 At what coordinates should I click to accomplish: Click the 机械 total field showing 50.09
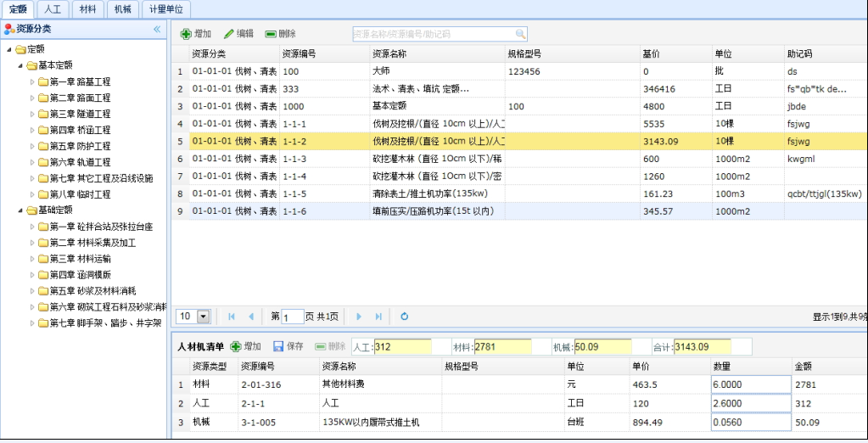(x=602, y=347)
